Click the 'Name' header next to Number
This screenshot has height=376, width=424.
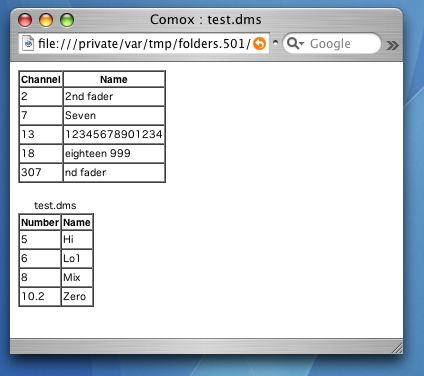click(77, 223)
